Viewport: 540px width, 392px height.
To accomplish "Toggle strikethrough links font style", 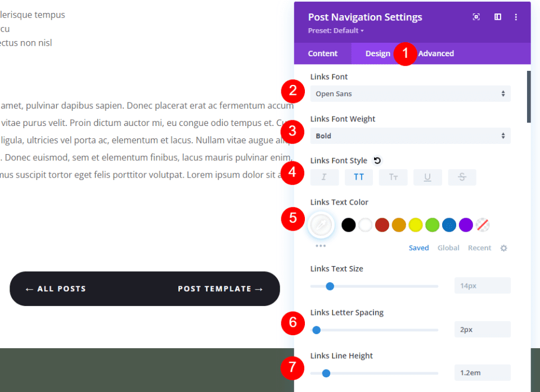I will pos(462,177).
